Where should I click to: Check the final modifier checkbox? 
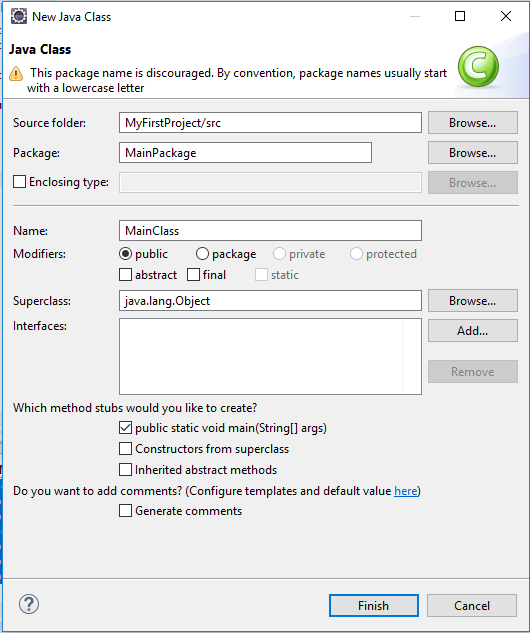(193, 275)
